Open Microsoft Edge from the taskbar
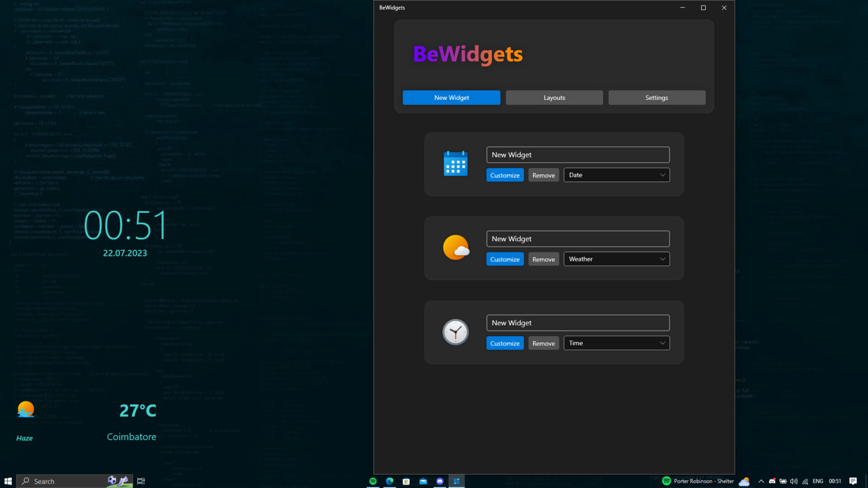 coord(389,481)
